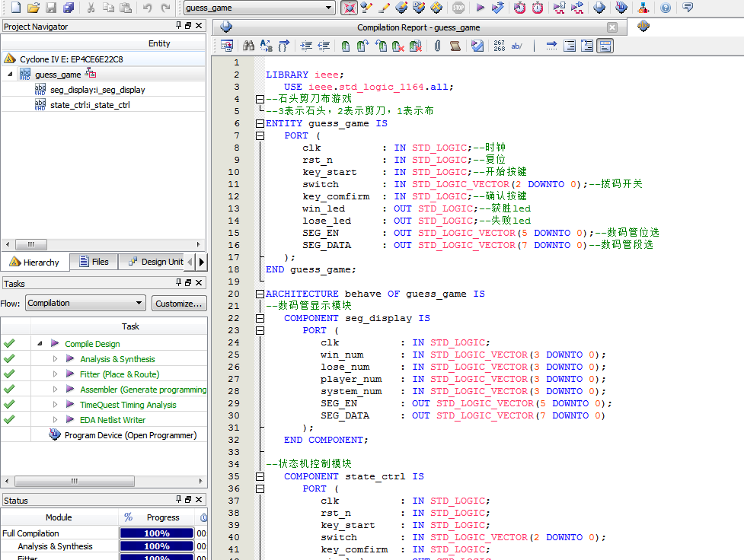Click the speech bubble feedback icon
Image resolution: width=744 pixels, height=560 pixels.
click(688, 7)
